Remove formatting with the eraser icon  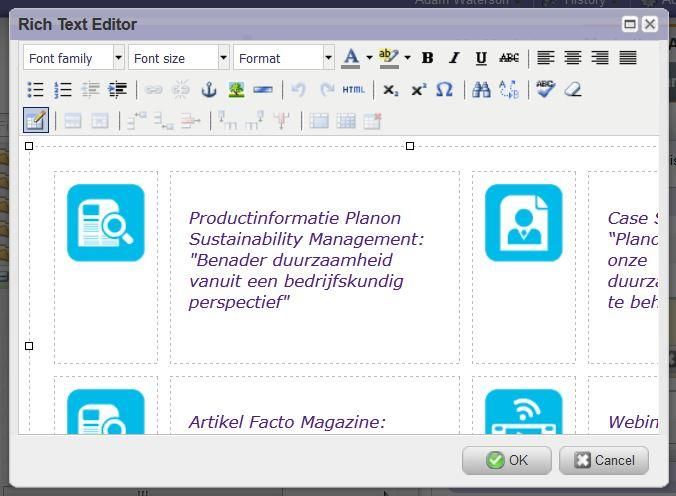[x=573, y=90]
